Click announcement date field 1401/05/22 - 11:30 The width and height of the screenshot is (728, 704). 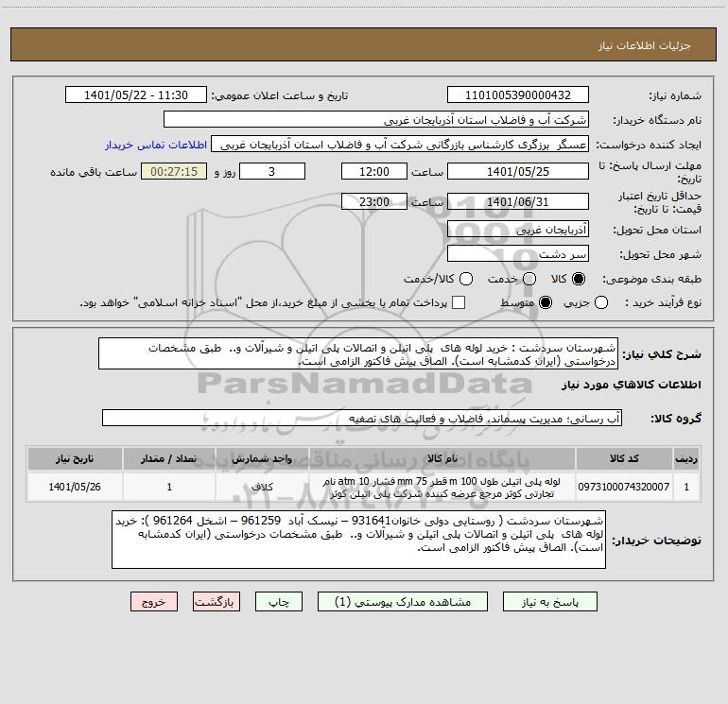[x=136, y=95]
